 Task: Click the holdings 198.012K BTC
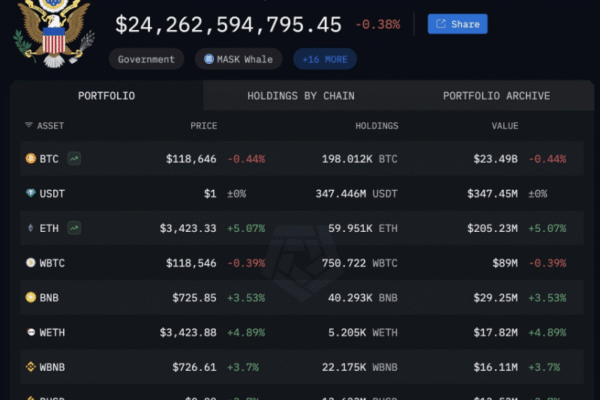coord(360,159)
